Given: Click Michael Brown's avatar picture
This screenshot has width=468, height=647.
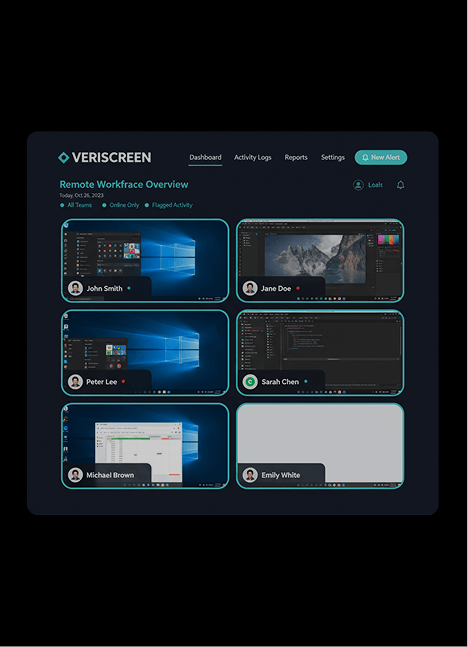Looking at the screenshot, I should click(76, 475).
